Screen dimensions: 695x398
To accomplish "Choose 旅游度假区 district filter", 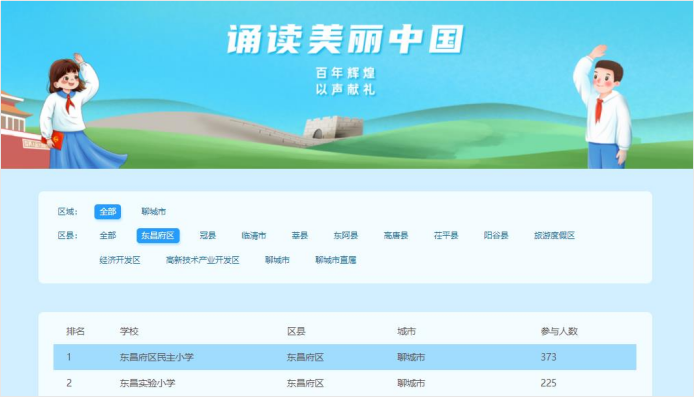I will point(554,235).
